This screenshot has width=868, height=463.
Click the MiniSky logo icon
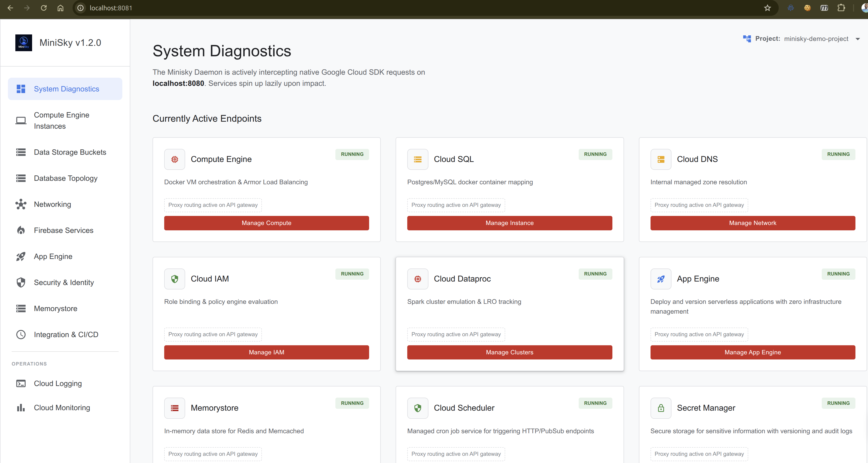point(23,43)
